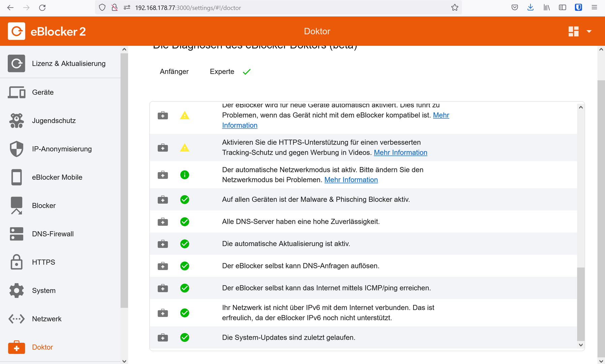Click the green info icon for Netzwerkmodus

[x=185, y=175]
